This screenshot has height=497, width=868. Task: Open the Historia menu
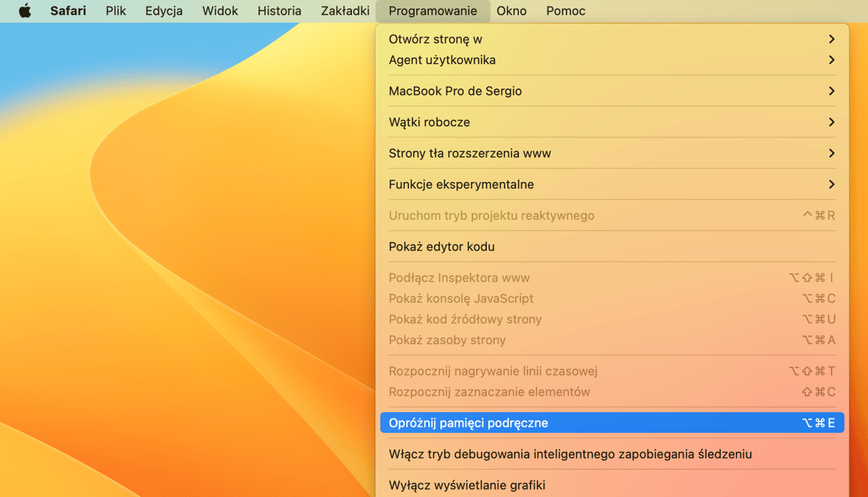click(279, 11)
